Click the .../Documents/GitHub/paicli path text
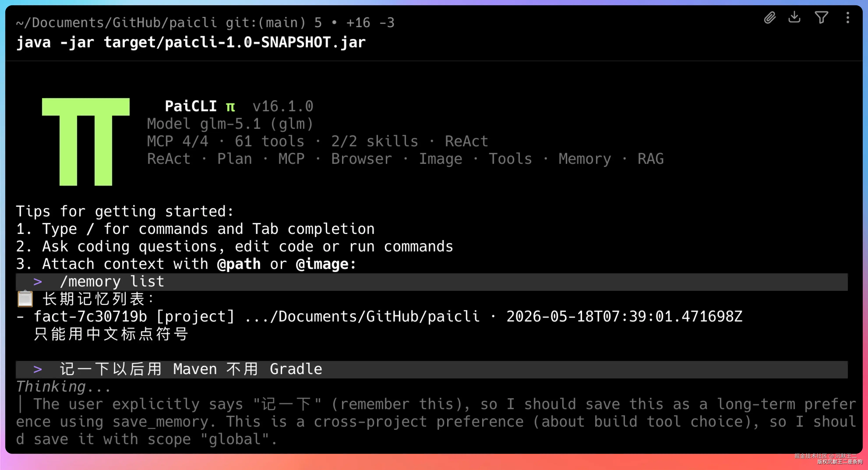The width and height of the screenshot is (868, 470). coord(362,316)
